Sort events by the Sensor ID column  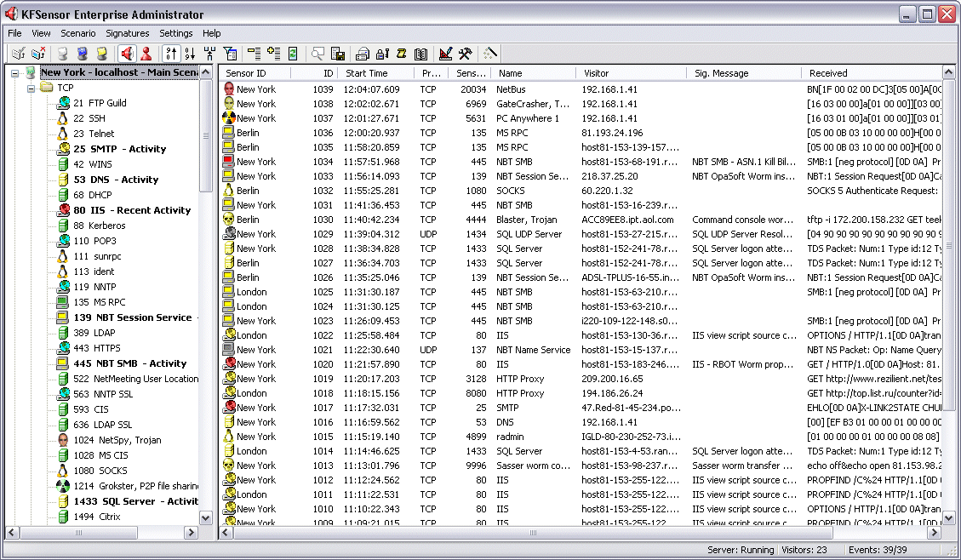click(255, 73)
